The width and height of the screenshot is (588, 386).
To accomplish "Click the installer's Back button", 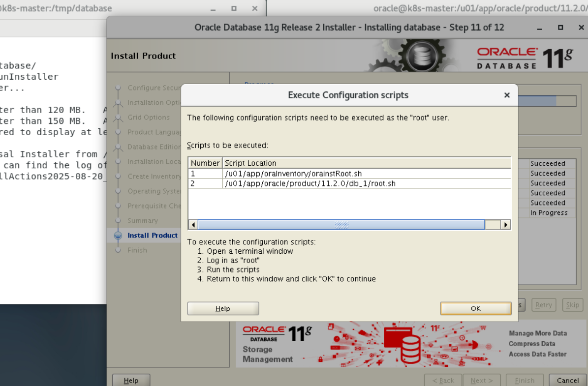I will click(x=443, y=381).
